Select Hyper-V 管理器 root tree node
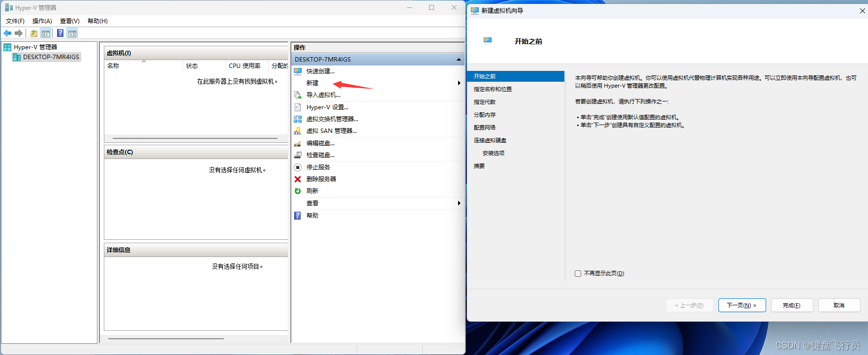Screen dimensions: 868x355 (x=35, y=47)
